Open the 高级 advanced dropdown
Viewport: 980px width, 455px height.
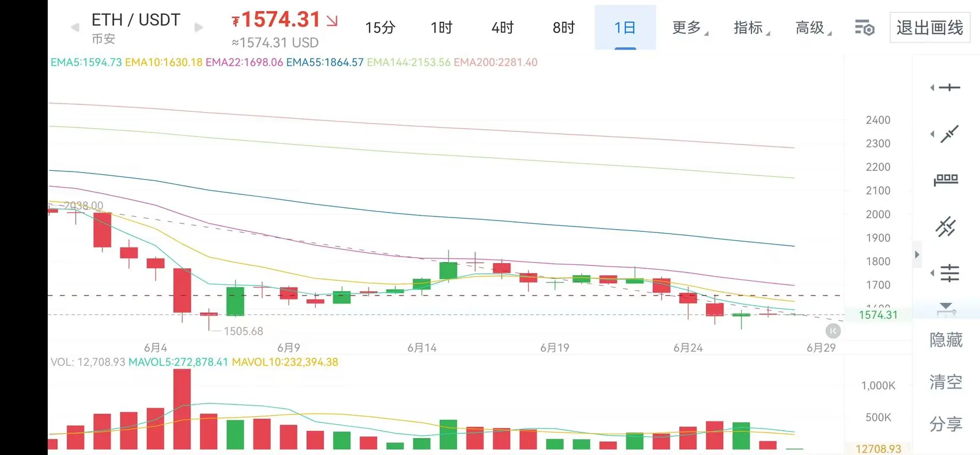tap(813, 27)
